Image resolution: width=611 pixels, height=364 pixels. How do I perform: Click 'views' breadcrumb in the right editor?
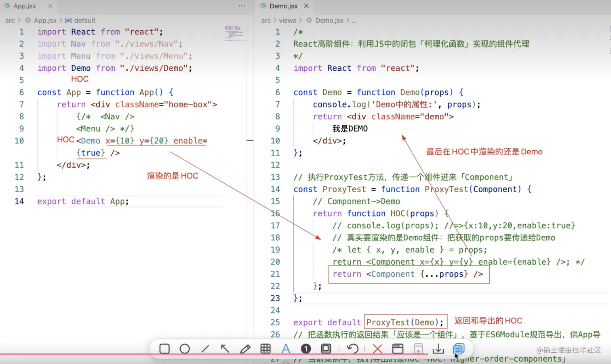[x=287, y=20]
